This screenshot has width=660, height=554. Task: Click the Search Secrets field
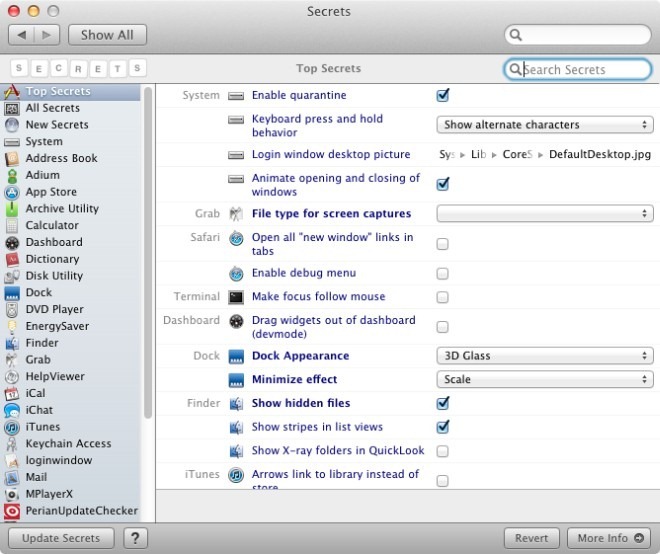[578, 69]
